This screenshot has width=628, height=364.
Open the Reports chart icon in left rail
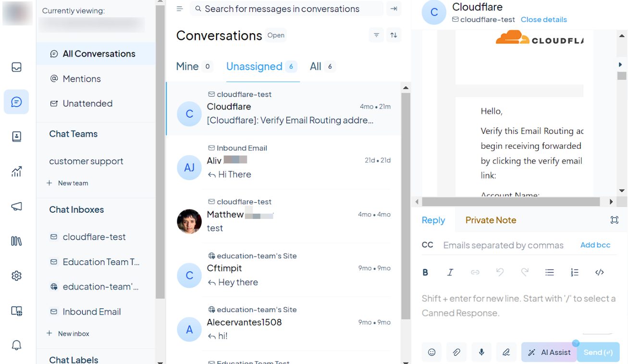pos(16,171)
